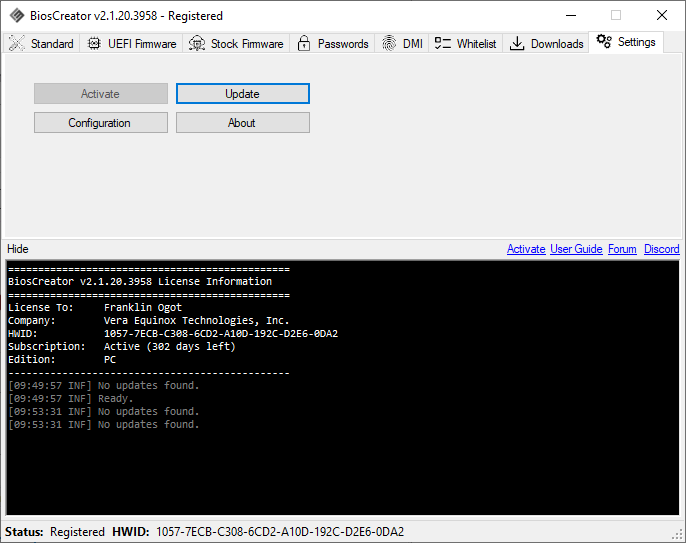Click the License Information header line
This screenshot has height=543, width=686.
[140, 281]
